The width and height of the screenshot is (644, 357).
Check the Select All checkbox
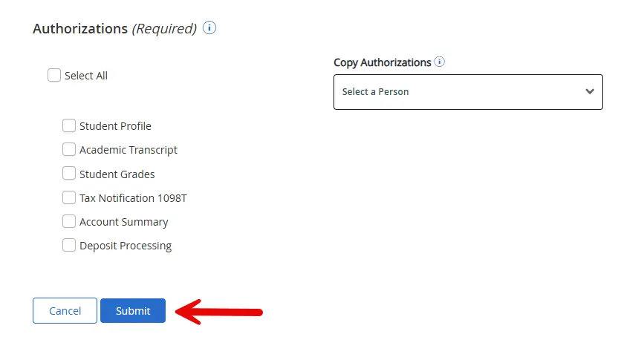[54, 75]
